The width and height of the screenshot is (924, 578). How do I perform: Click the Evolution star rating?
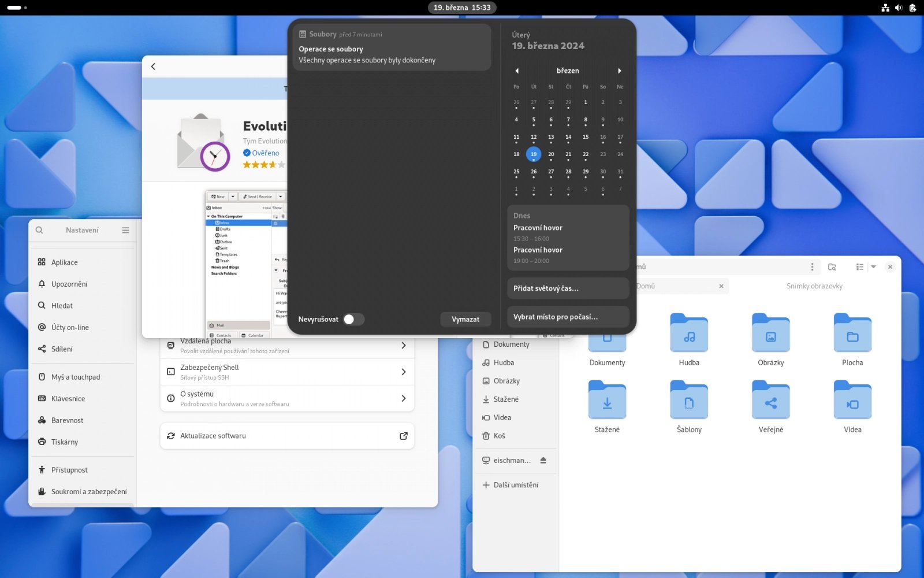pos(264,165)
